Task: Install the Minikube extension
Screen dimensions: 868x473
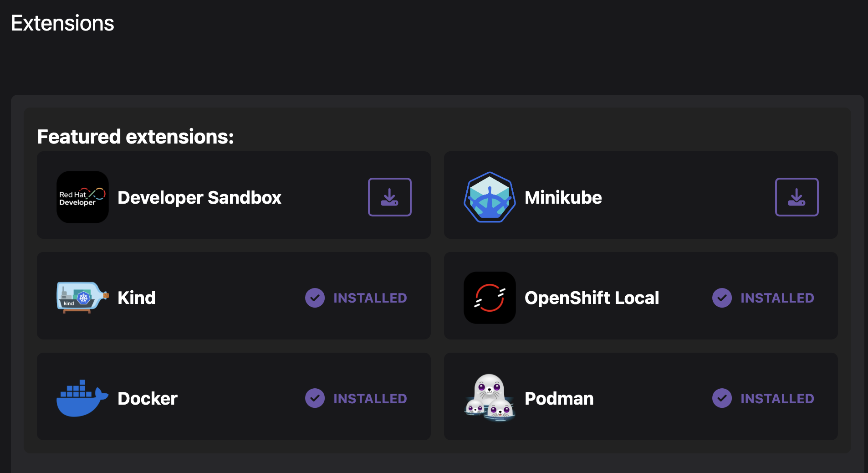Action: (x=797, y=197)
